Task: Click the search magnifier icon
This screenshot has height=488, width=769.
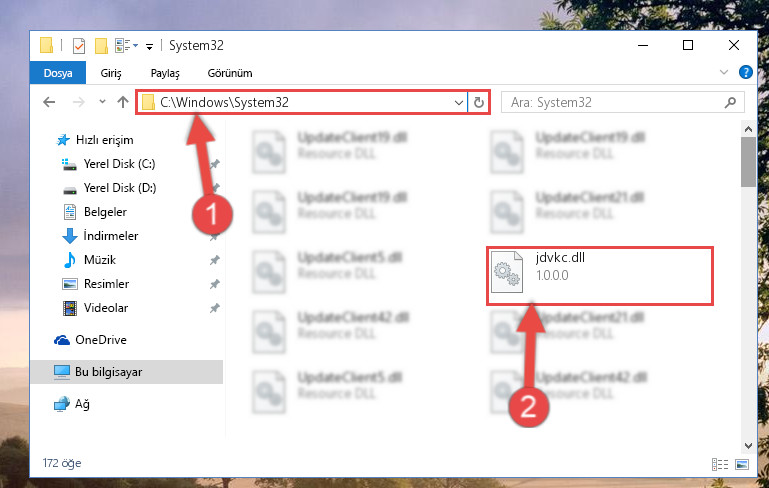Action: pyautogui.click(x=730, y=103)
